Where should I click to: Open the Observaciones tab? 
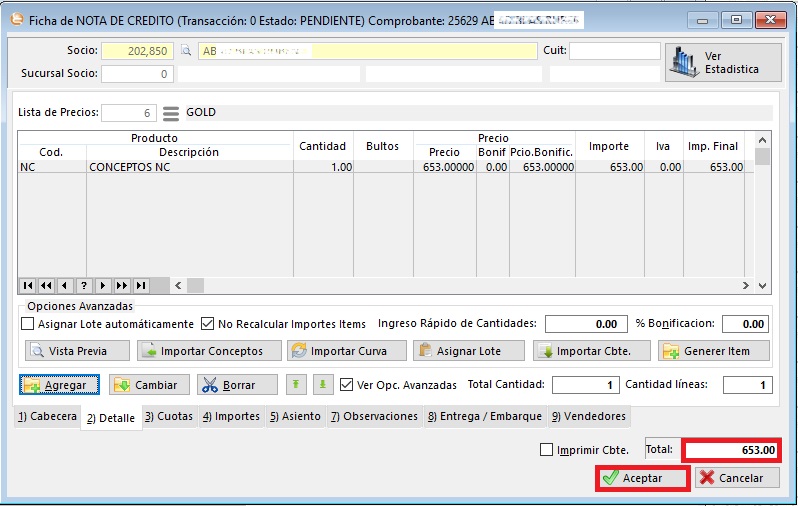[374, 416]
